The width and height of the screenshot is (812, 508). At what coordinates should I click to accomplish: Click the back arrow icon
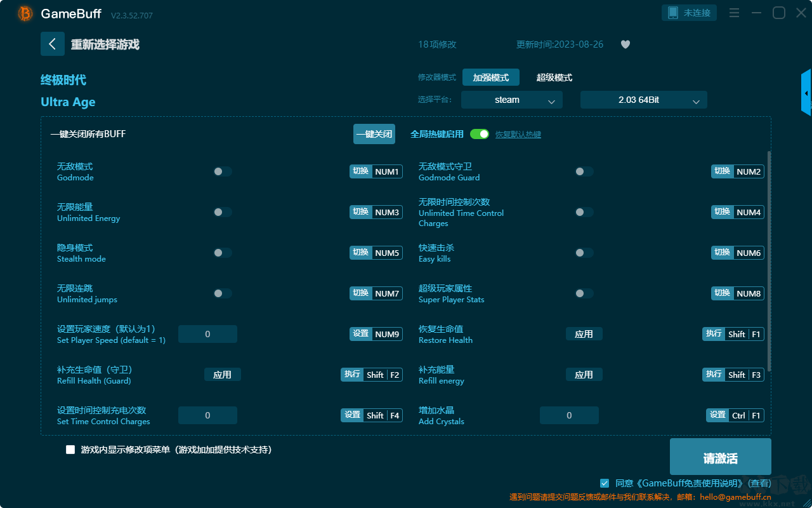point(53,44)
